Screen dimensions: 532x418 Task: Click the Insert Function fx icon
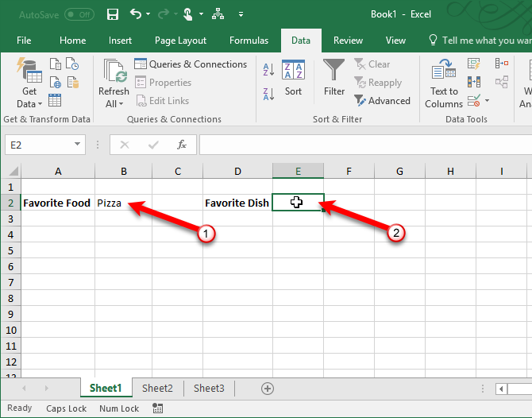coord(182,145)
